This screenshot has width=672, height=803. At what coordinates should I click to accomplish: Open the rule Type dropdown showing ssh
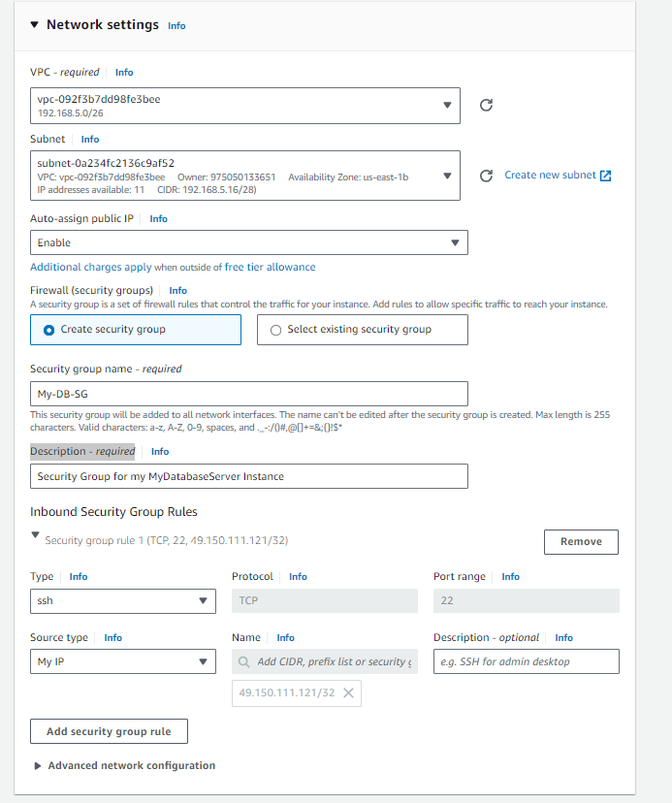tap(203, 600)
